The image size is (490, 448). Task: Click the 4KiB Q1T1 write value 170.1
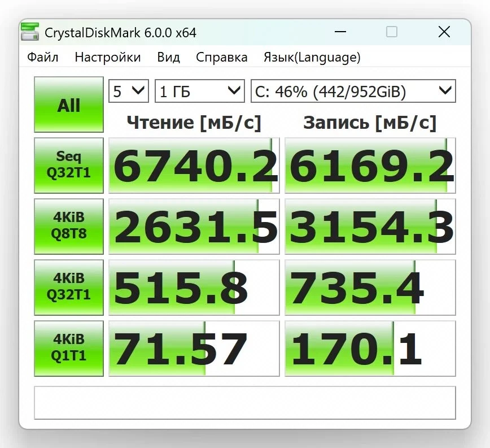(370, 348)
